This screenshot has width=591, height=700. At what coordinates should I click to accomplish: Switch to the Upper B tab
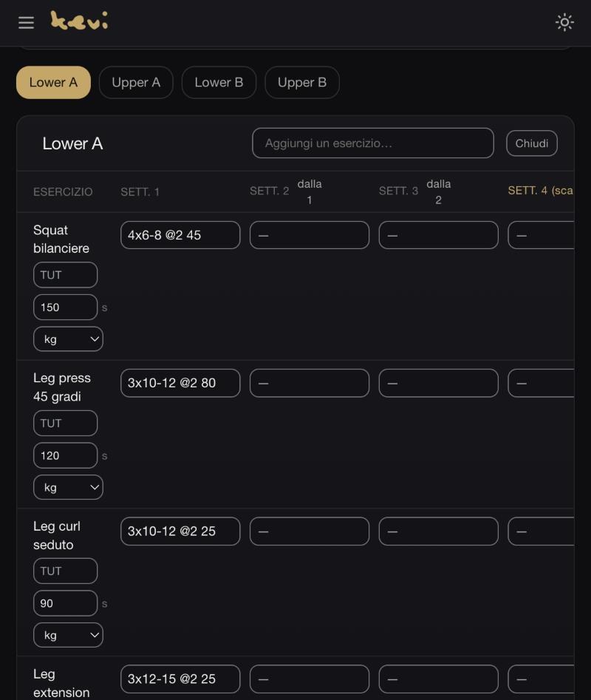coord(302,83)
